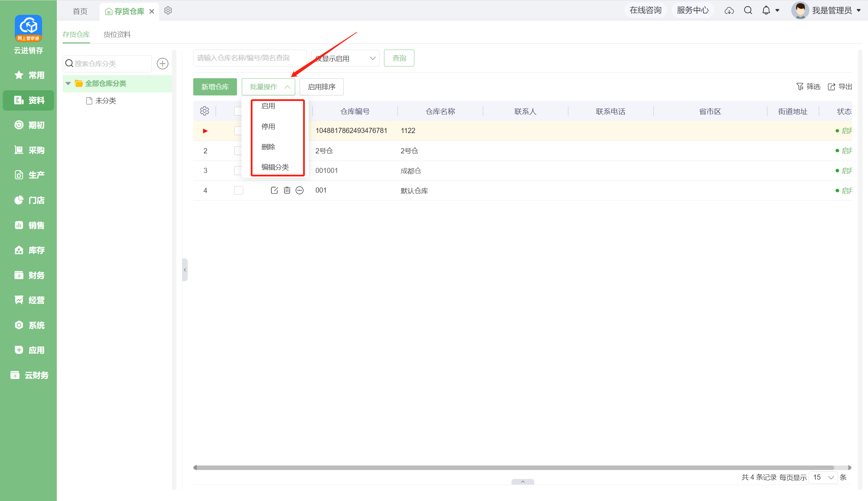Viewport: 868px width, 501px height.
Task: Open the 仅显示启用 status dropdown
Action: [345, 58]
